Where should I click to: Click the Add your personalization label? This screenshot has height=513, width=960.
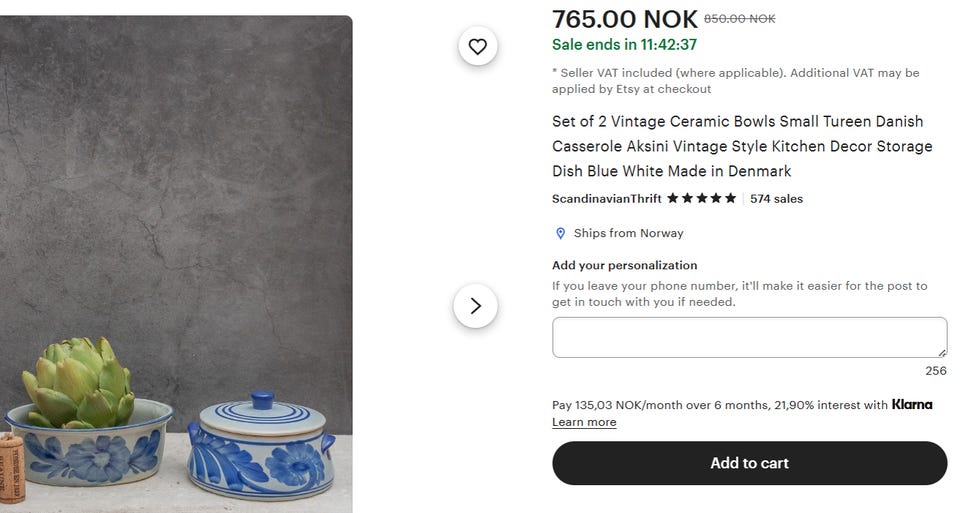pos(624,266)
